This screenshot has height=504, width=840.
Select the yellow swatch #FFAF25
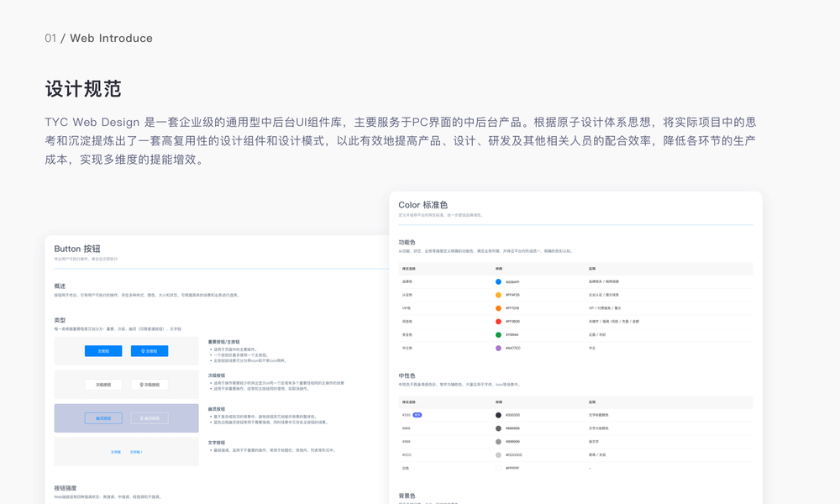click(x=498, y=295)
